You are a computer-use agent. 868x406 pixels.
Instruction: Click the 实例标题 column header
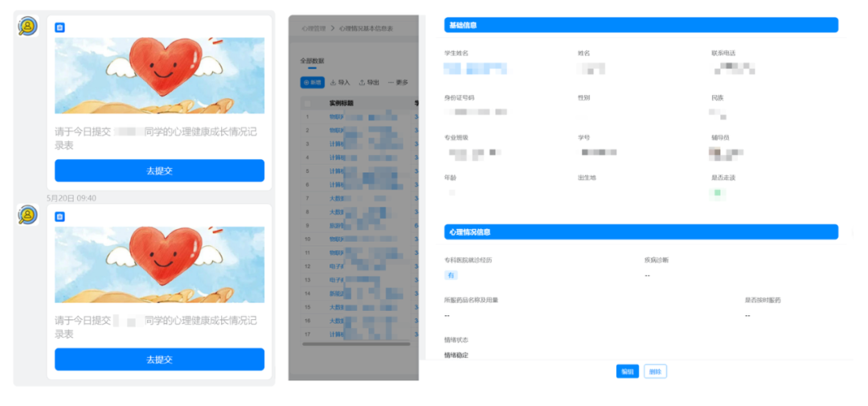tap(341, 103)
